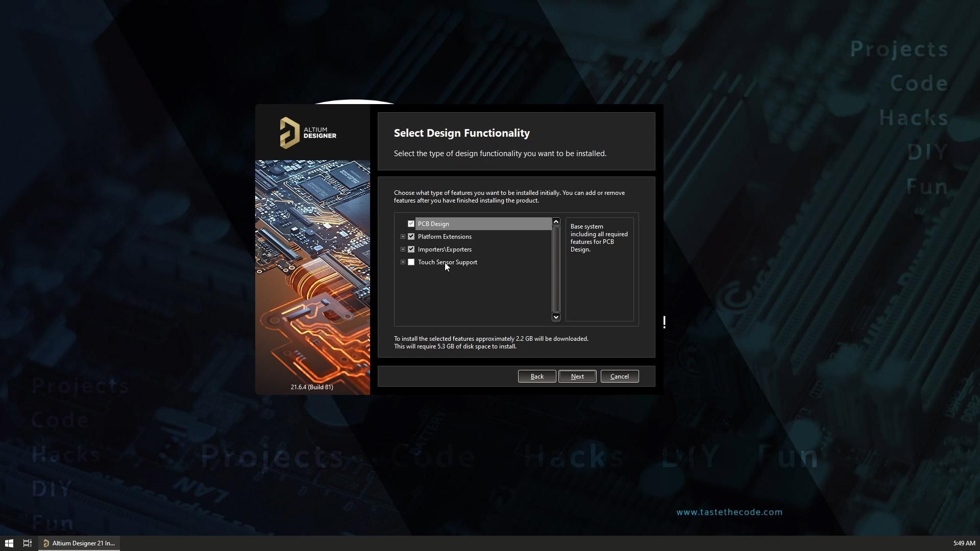980x551 pixels.
Task: Click the scrollbar down arrow
Action: tap(556, 317)
